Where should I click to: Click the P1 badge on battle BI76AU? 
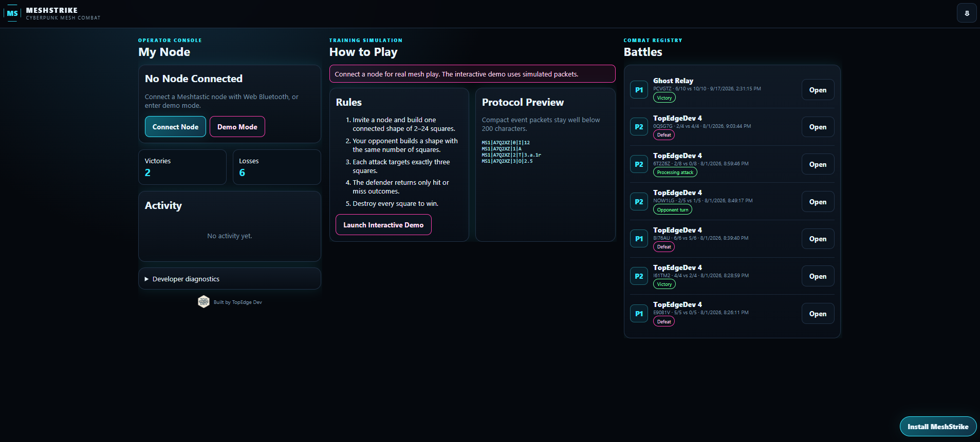pos(639,239)
